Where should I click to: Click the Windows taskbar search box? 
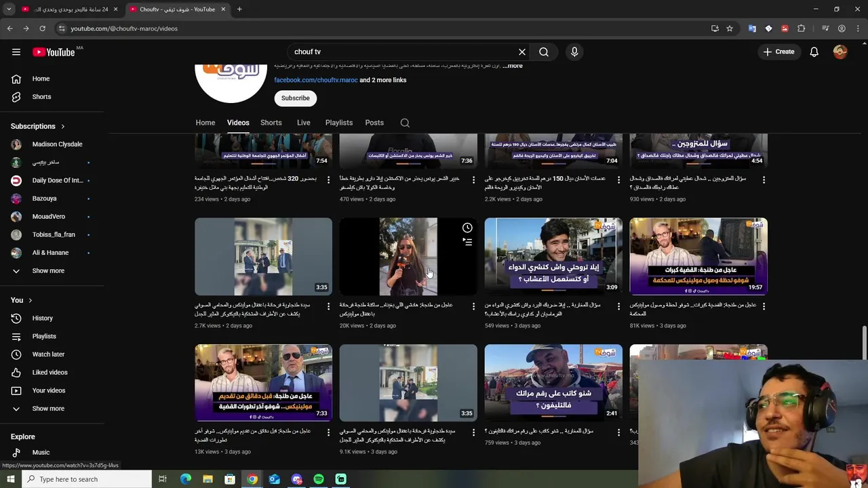tap(86, 479)
